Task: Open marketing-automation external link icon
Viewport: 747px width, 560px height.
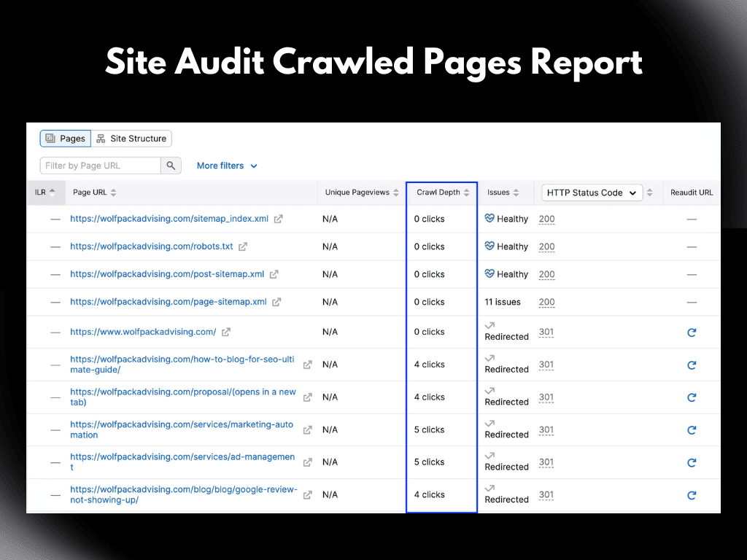Action: (308, 430)
